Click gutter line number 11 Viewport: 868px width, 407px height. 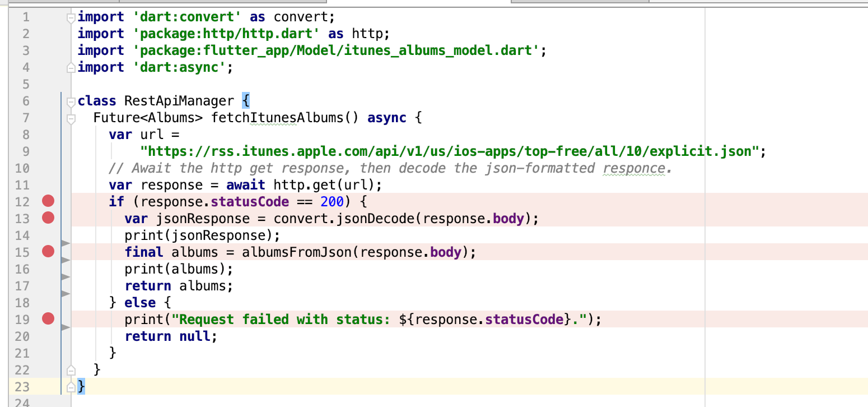22,185
